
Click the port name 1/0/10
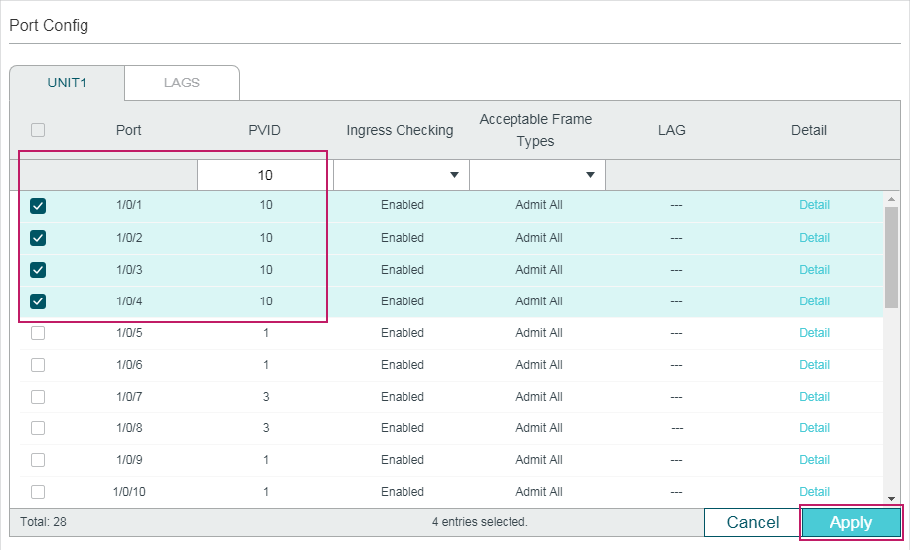(x=129, y=491)
